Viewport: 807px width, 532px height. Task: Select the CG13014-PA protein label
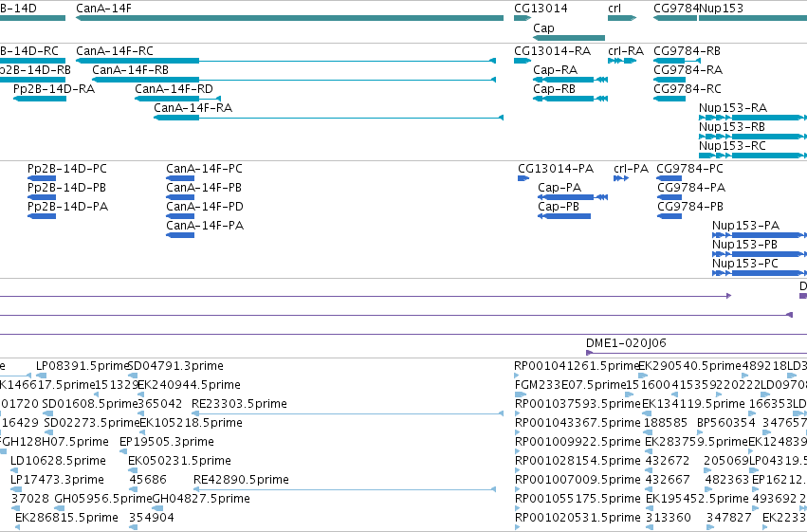556,169
